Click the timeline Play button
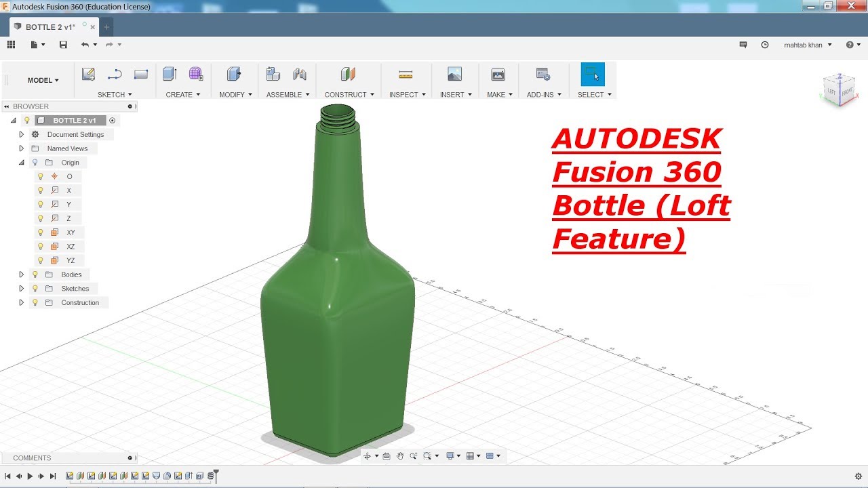 [30, 476]
